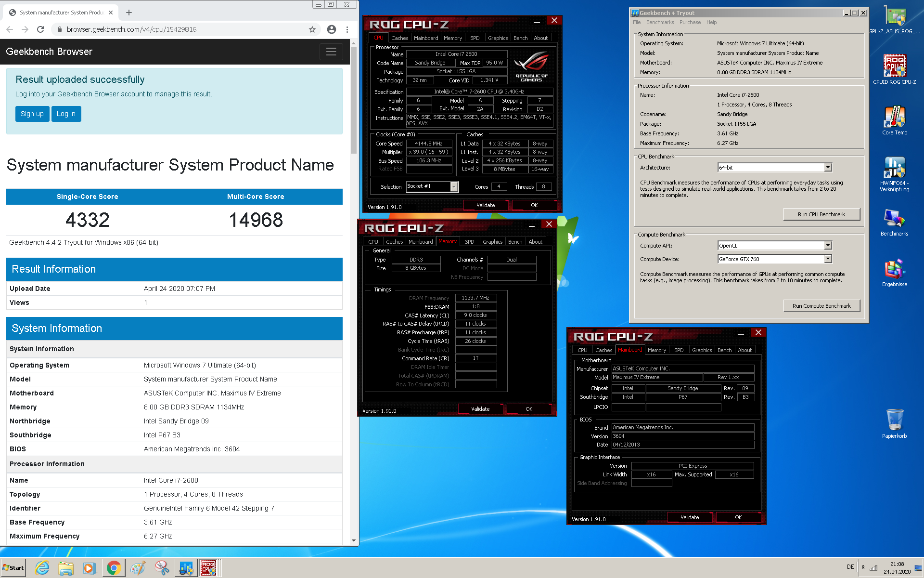Reload the Geekbench browser page

40,29
